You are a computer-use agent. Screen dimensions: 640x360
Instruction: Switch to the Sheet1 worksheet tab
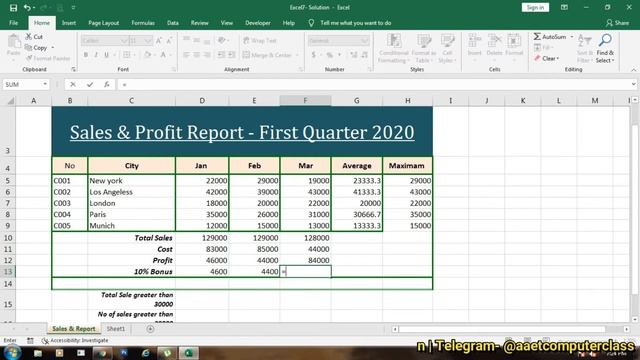point(116,329)
